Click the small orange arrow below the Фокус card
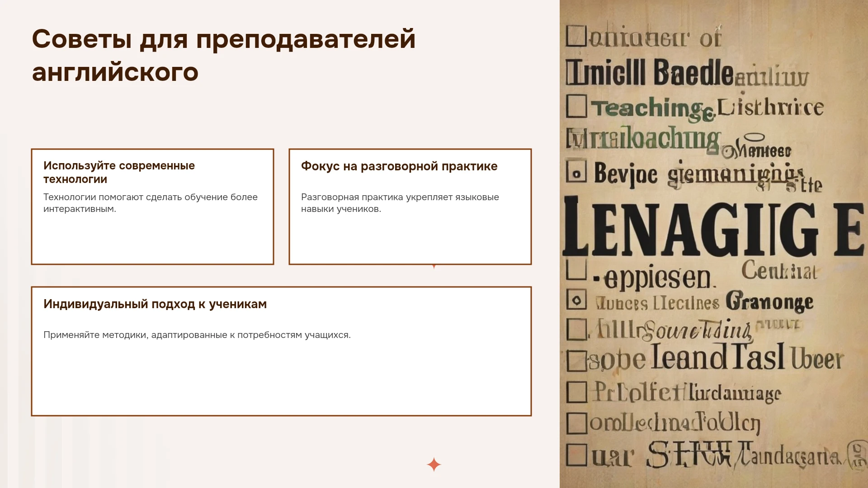Image resolution: width=868 pixels, height=488 pixels. 434,267
